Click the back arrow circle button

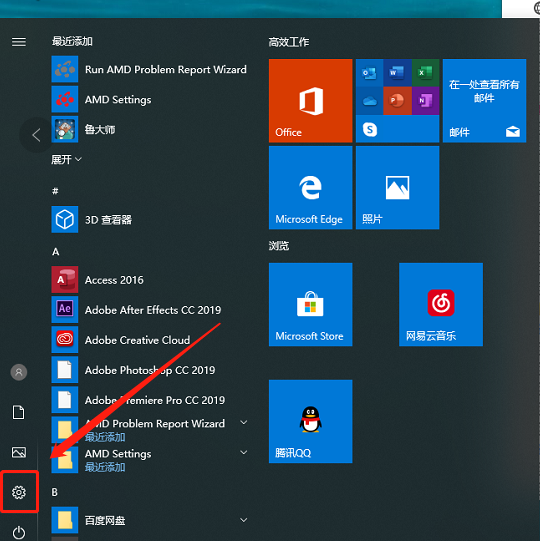click(x=36, y=135)
